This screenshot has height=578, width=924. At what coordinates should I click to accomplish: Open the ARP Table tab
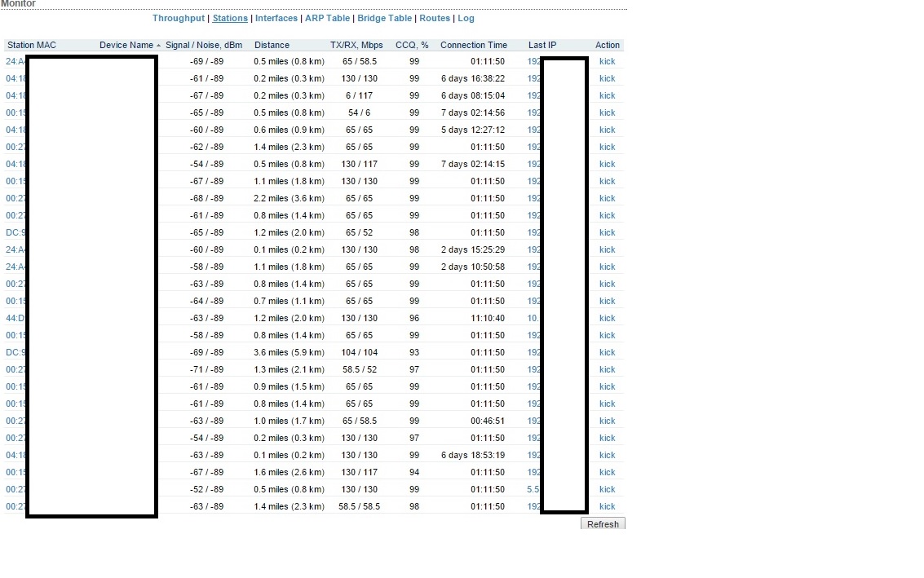[327, 18]
